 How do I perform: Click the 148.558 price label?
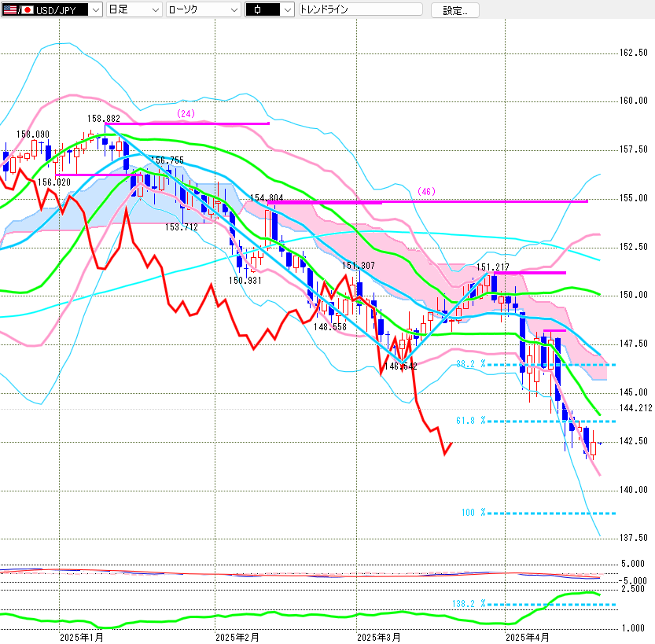tap(330, 327)
